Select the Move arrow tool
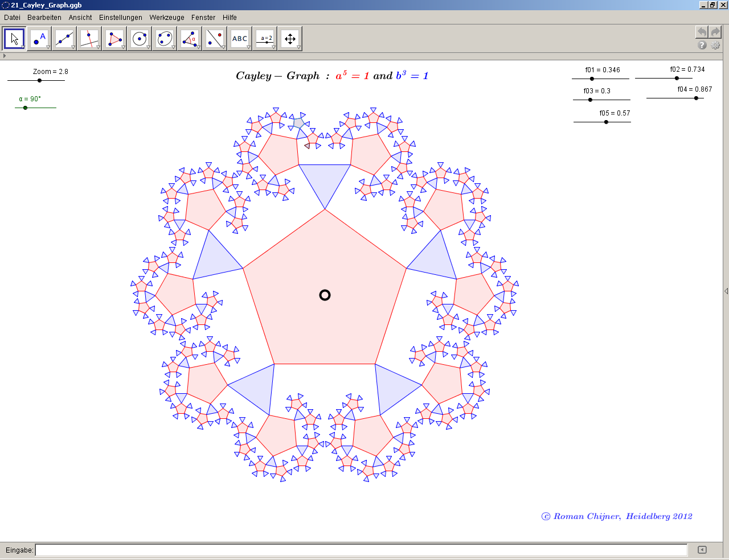 (14, 39)
